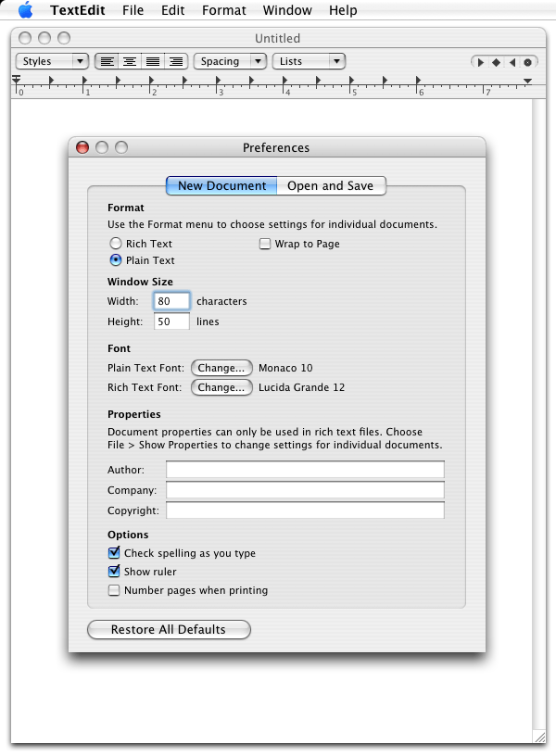Screen dimensions: 556x756
Task: Click the right margin marker on ruler
Action: [x=528, y=81]
